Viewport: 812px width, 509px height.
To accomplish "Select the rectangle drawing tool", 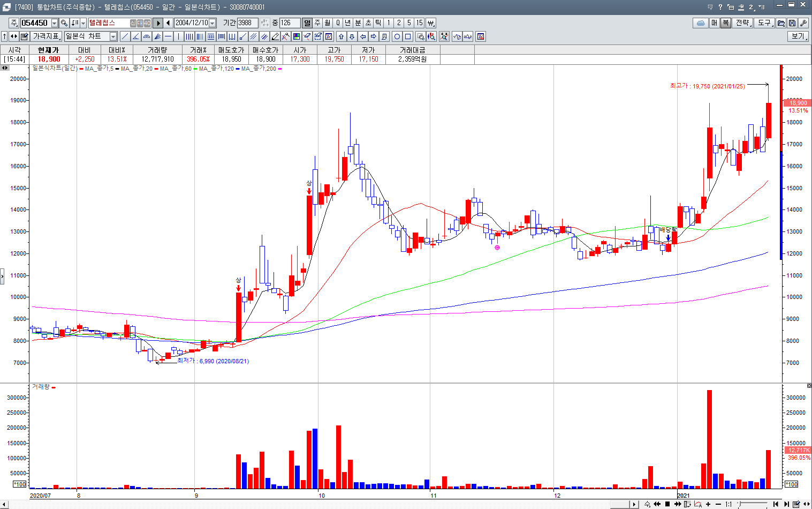I will coord(408,36).
